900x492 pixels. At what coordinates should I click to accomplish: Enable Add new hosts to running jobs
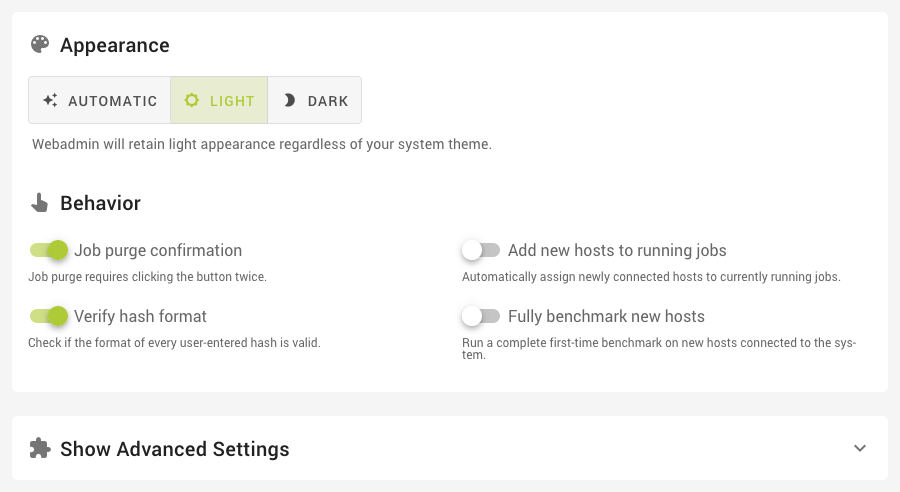[x=480, y=250]
